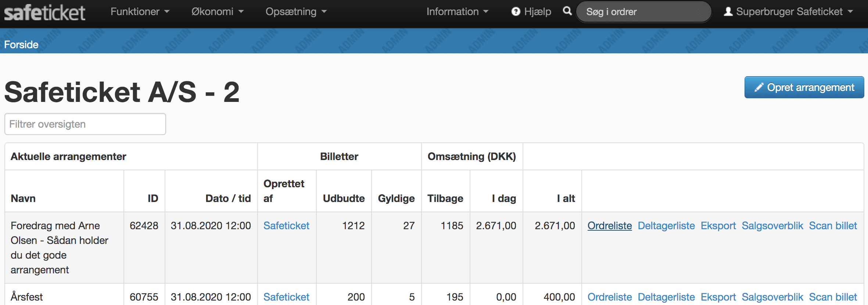Click I alt value 400,00

[x=559, y=297]
